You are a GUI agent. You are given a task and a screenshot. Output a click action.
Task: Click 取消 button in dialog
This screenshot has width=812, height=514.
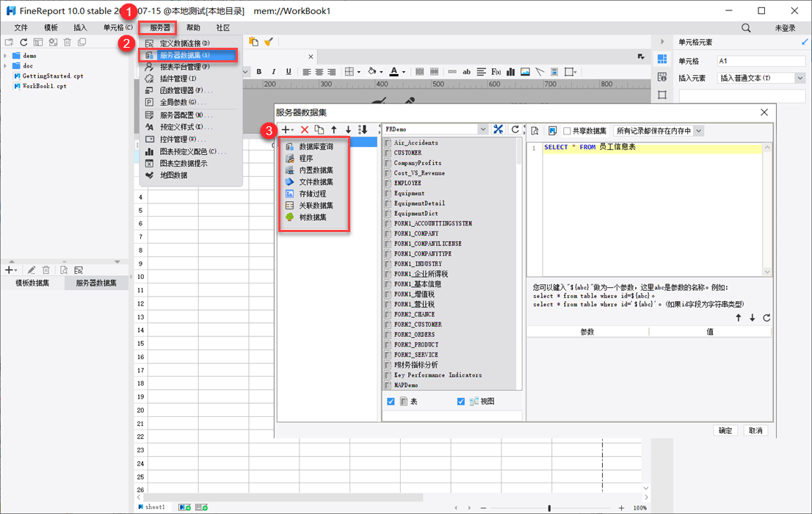pyautogui.click(x=755, y=430)
